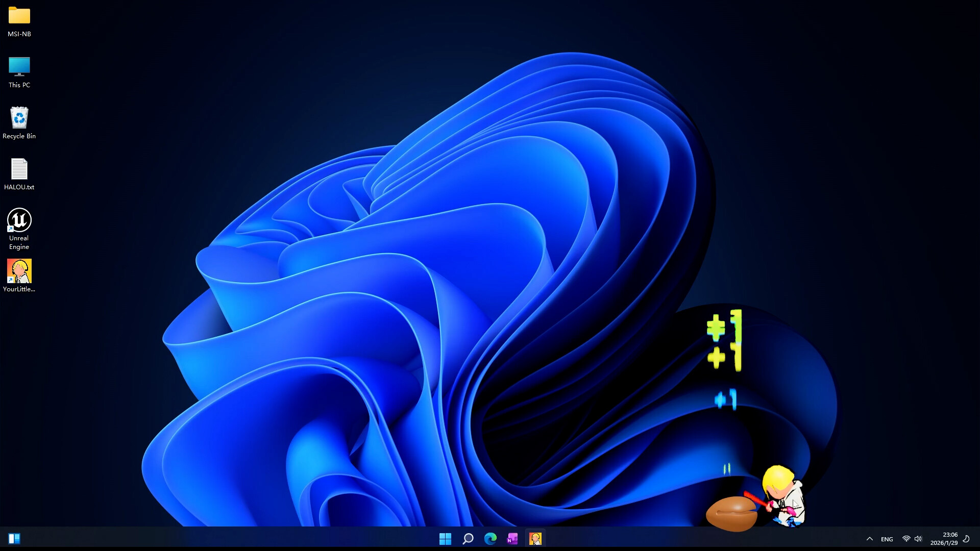Screen dimensions: 980x551
Task: Open OneNote from the taskbar
Action: point(513,538)
